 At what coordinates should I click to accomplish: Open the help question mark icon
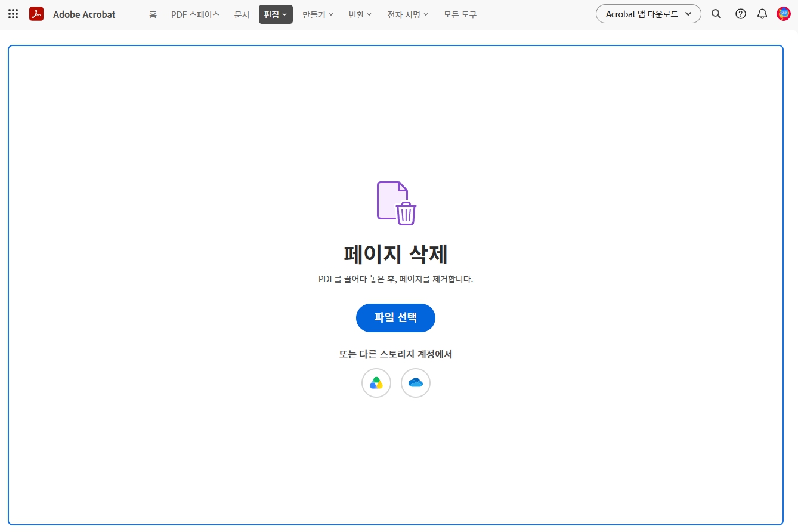(741, 14)
